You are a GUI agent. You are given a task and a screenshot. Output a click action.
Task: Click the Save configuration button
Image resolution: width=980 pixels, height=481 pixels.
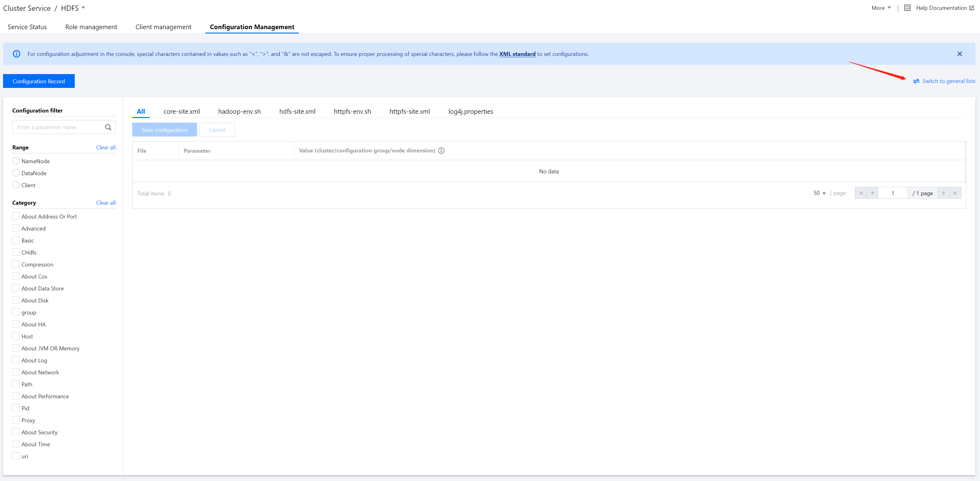164,130
